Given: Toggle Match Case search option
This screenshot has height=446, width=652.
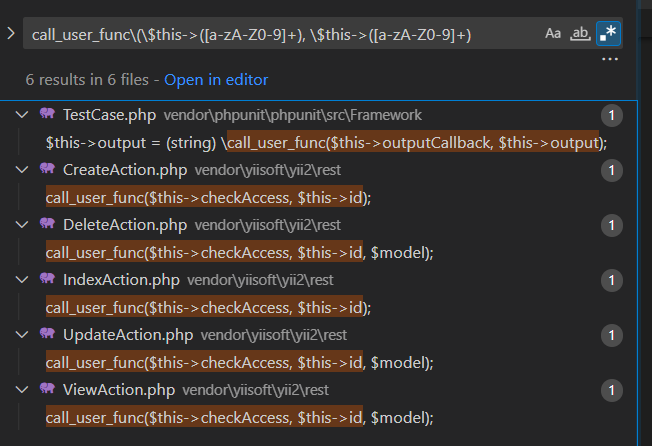Looking at the screenshot, I should 553,34.
